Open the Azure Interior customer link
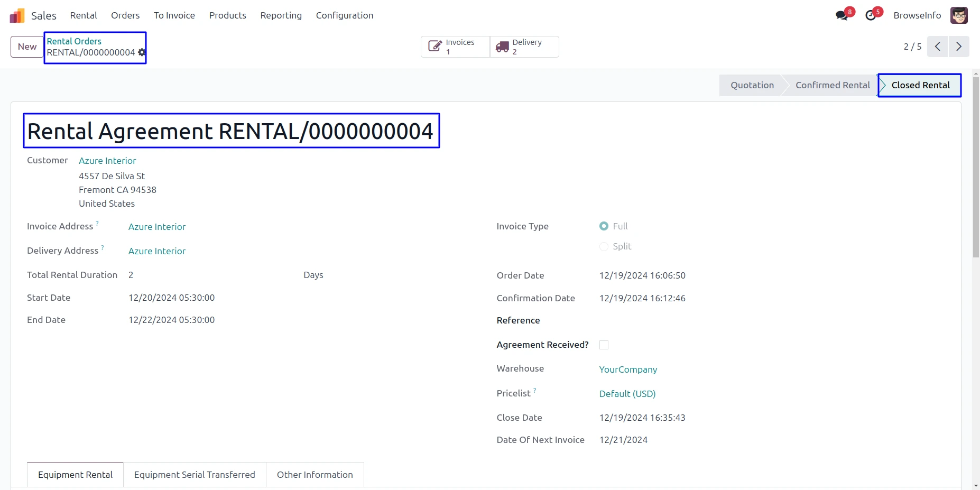This screenshot has height=490, width=980. point(107,161)
